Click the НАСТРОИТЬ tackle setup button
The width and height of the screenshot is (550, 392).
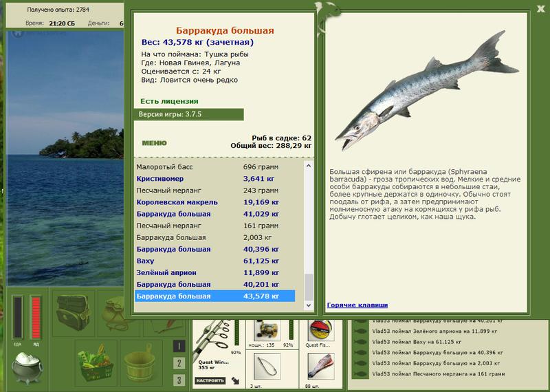(210, 380)
